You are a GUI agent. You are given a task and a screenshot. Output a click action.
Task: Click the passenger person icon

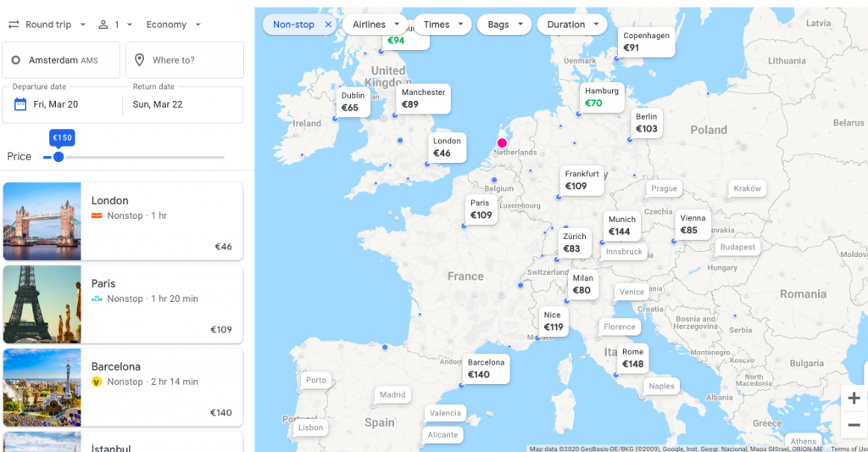tap(103, 25)
